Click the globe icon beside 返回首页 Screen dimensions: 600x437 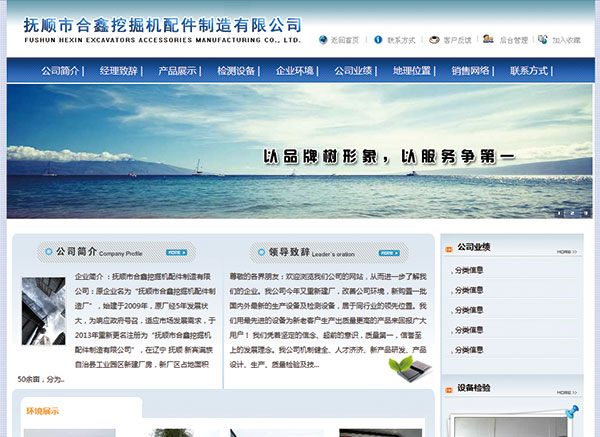click(x=323, y=41)
